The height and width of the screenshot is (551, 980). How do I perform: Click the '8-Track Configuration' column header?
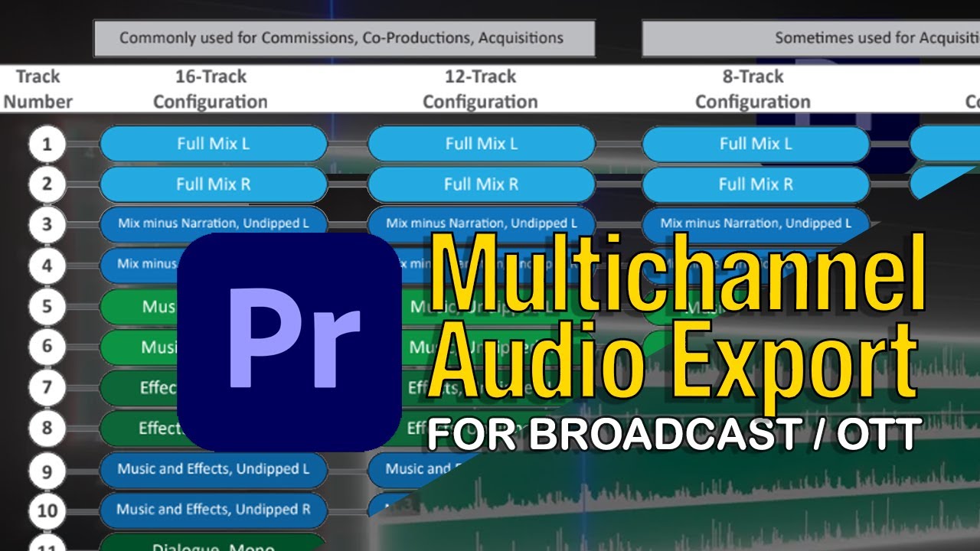pyautogui.click(x=753, y=89)
